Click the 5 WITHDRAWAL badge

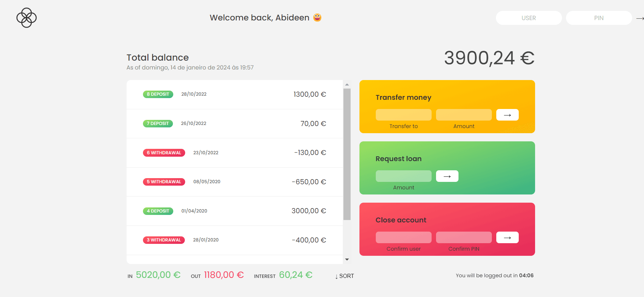(x=164, y=182)
